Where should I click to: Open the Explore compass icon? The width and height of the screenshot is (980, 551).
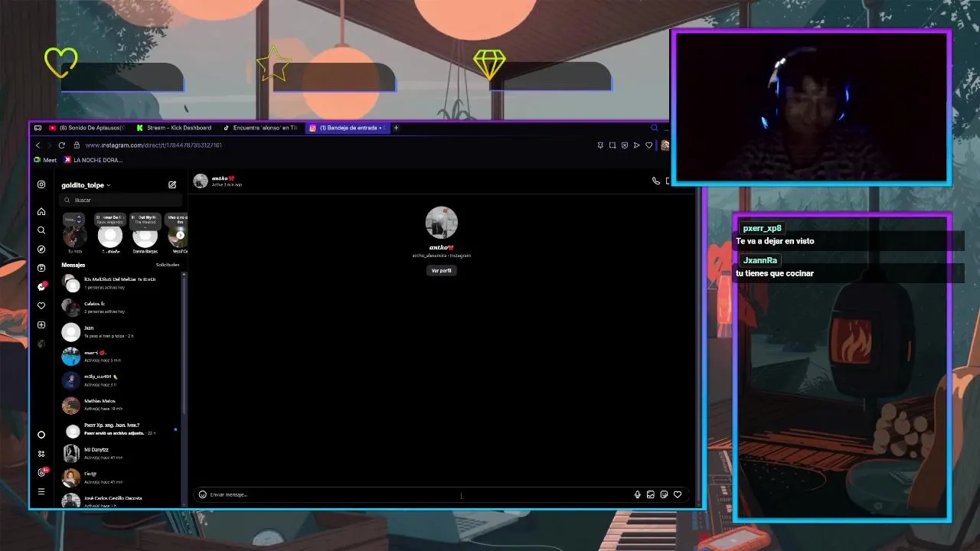(41, 249)
